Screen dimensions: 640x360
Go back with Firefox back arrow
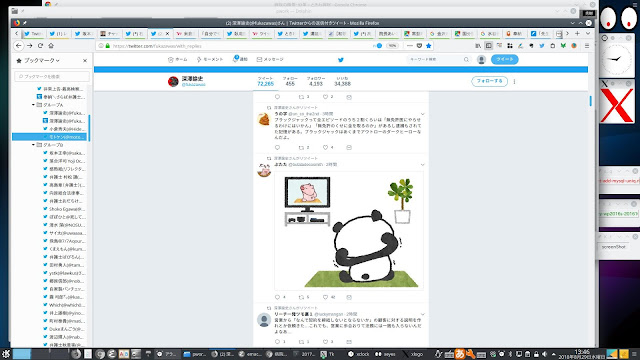pos(19,46)
